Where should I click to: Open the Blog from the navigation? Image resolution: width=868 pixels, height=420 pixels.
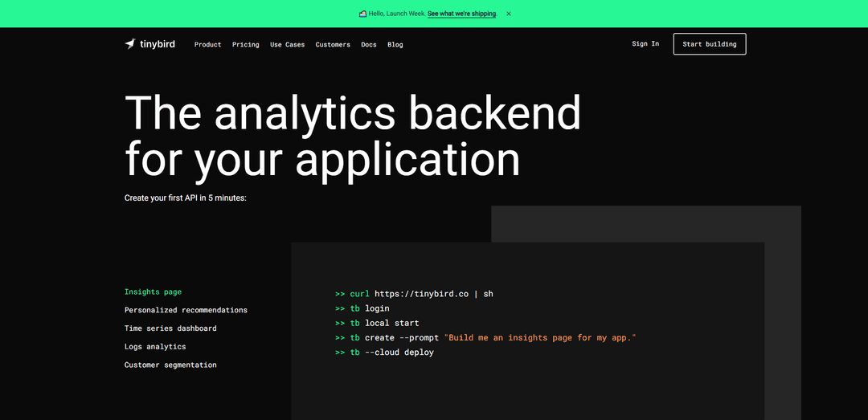(x=395, y=45)
